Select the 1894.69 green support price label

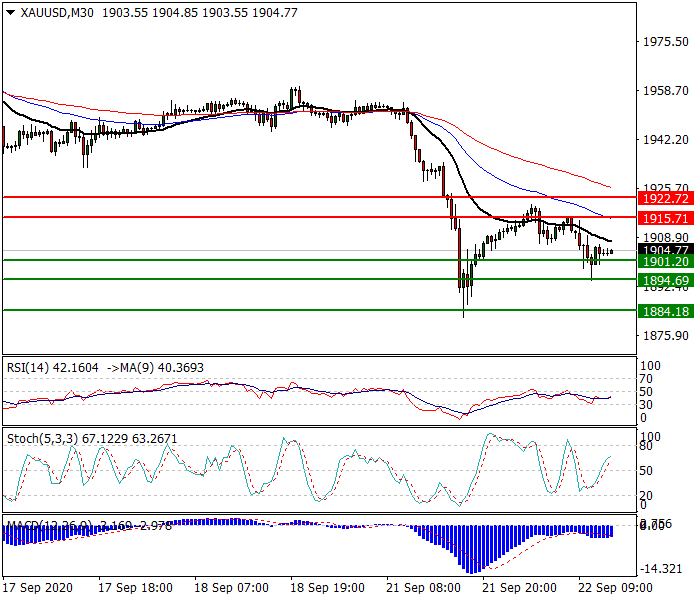(666, 281)
